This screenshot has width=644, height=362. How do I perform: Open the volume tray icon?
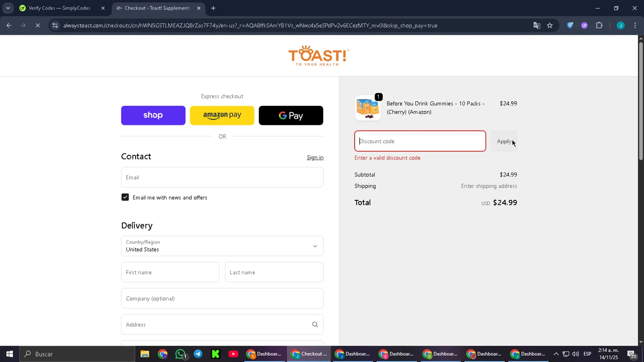pyautogui.click(x=575, y=354)
